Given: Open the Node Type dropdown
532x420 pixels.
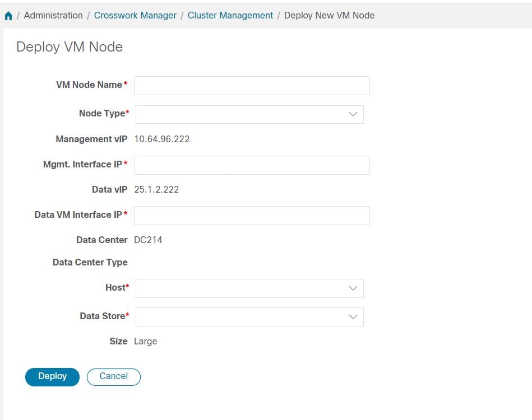Looking at the screenshot, I should pos(249,114).
